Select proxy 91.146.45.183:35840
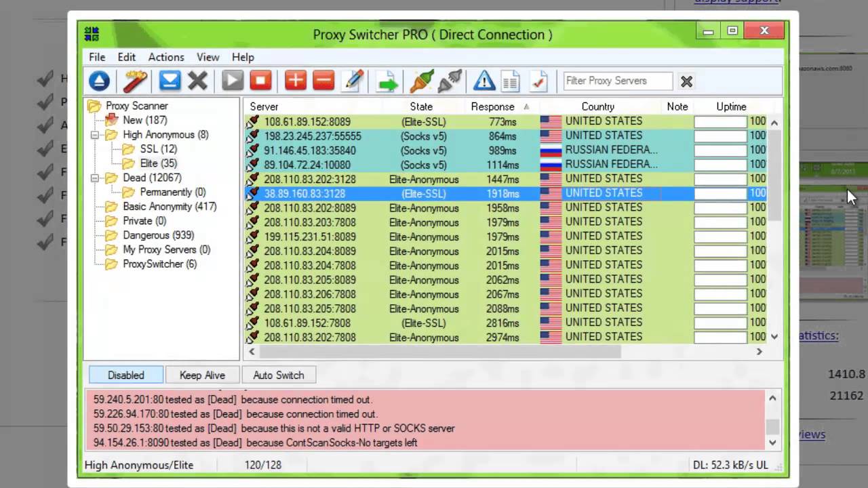The width and height of the screenshot is (868, 488). pos(506,150)
